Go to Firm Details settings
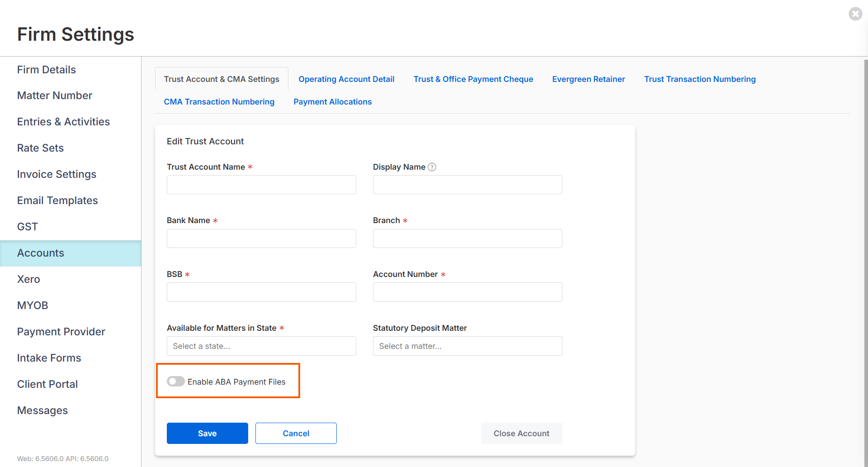868x467 pixels. 71,70
